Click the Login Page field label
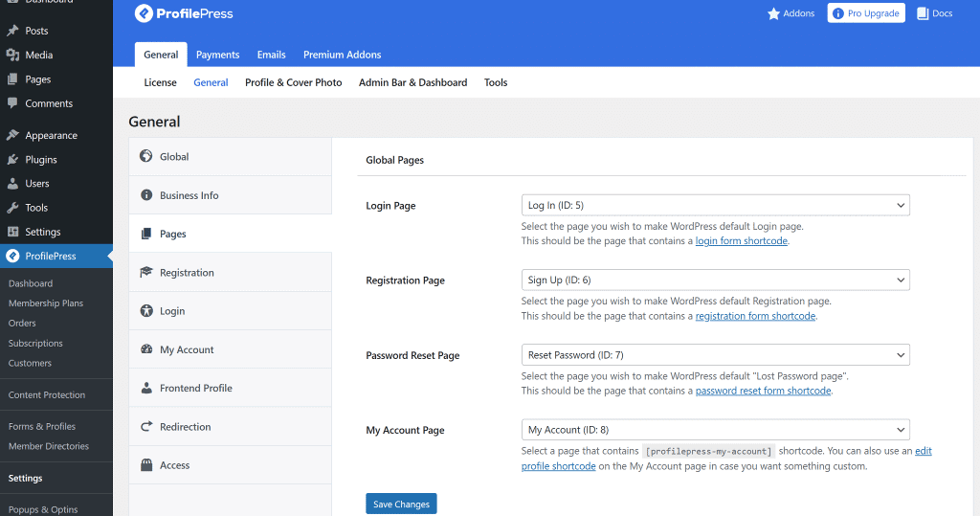980x516 pixels. pyautogui.click(x=390, y=206)
